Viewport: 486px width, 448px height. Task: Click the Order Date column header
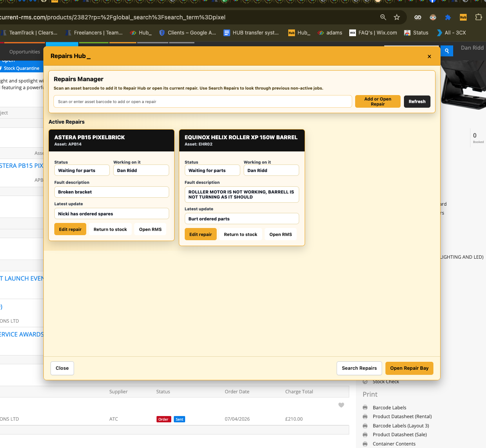click(237, 392)
